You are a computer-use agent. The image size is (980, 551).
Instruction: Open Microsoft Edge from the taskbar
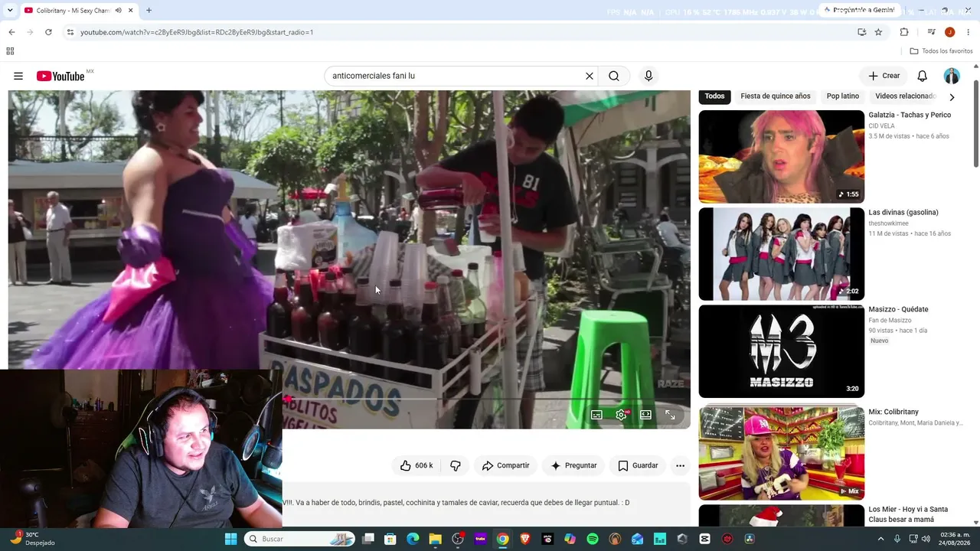coord(413,539)
